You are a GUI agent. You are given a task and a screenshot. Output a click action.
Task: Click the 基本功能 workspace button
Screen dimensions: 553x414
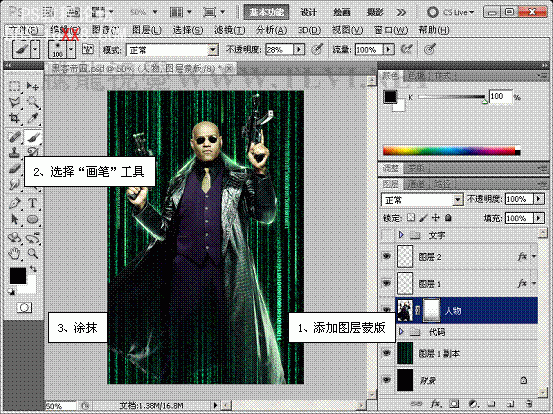[267, 12]
